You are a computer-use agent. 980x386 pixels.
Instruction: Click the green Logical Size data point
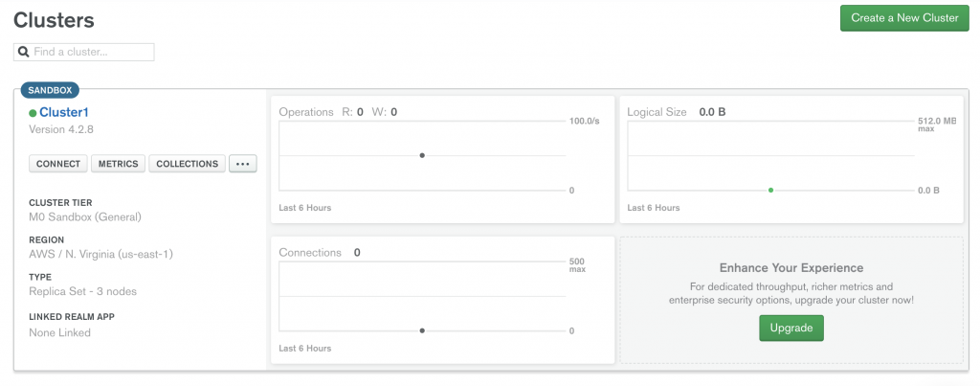pyautogui.click(x=770, y=190)
